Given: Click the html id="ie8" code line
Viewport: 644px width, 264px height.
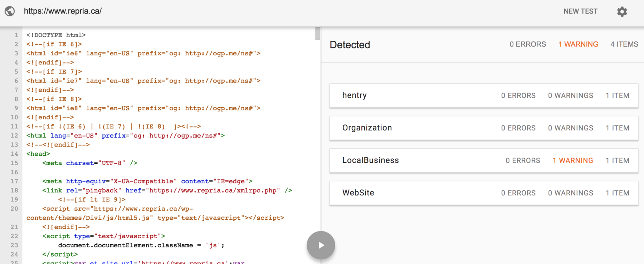Looking at the screenshot, I should point(143,108).
